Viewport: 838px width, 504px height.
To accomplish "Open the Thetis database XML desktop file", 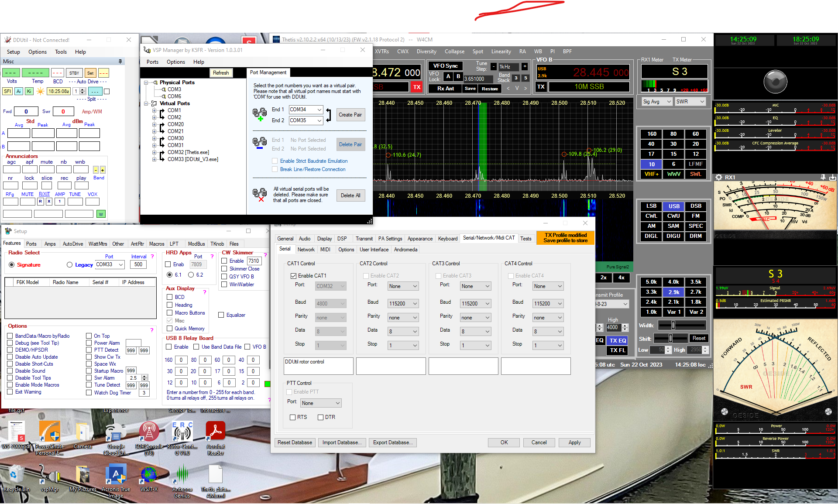I will (x=216, y=481).
